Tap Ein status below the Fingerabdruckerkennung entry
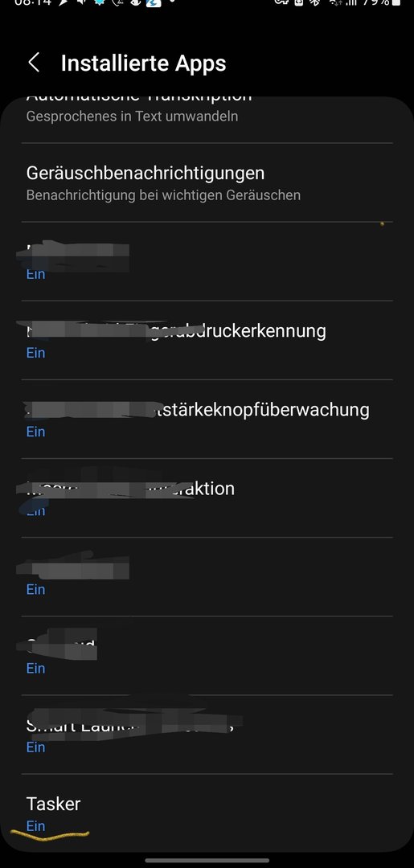This screenshot has width=414, height=868. click(36, 353)
